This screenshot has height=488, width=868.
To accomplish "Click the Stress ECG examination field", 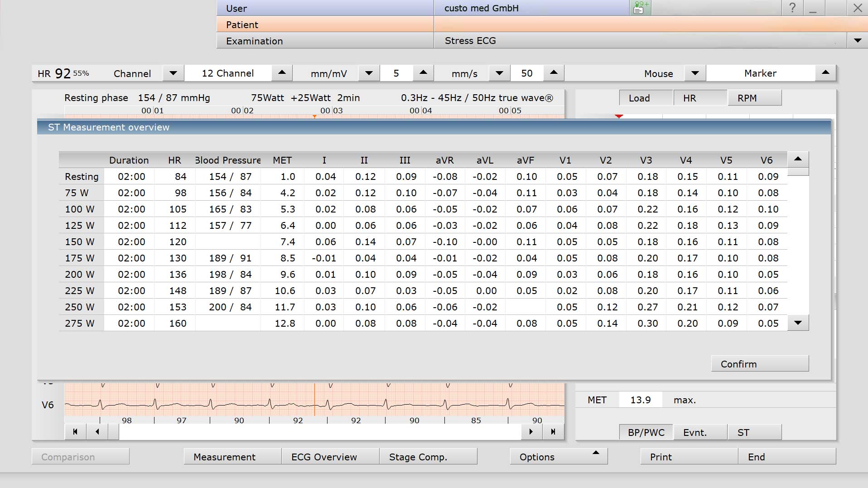I will 640,40.
